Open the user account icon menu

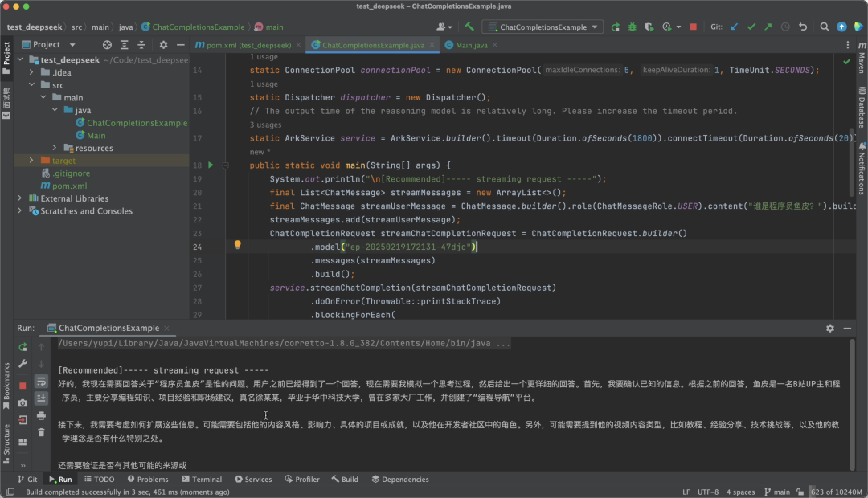pyautogui.click(x=444, y=27)
